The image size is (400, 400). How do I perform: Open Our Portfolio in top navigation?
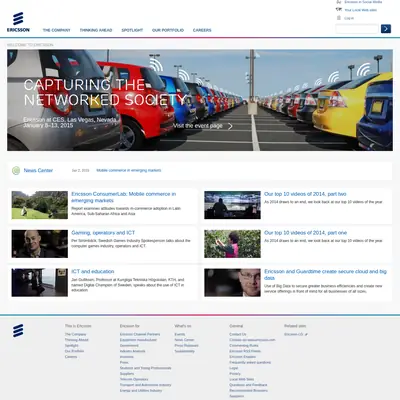point(168,30)
